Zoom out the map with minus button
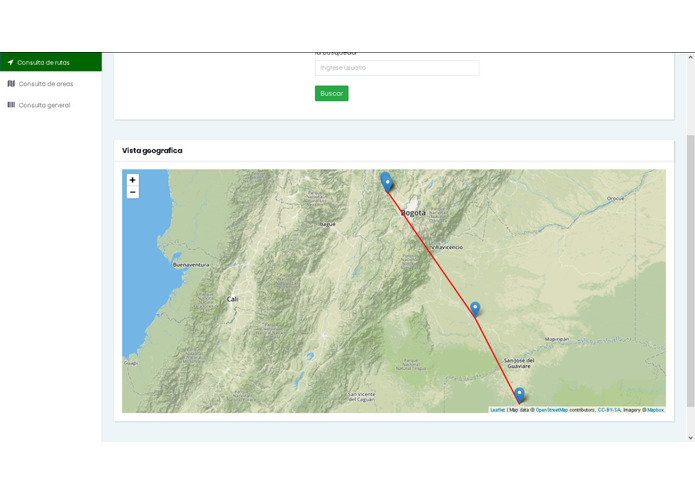 (133, 192)
